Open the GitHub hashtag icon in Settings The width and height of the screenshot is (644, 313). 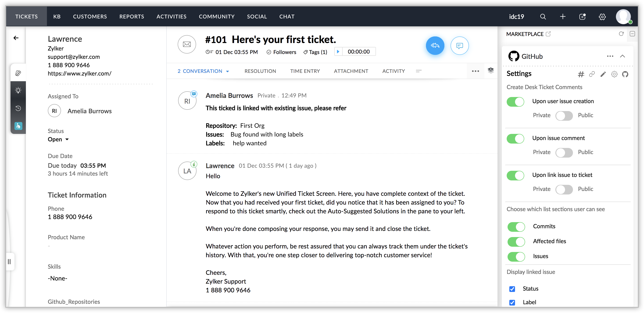coord(581,74)
